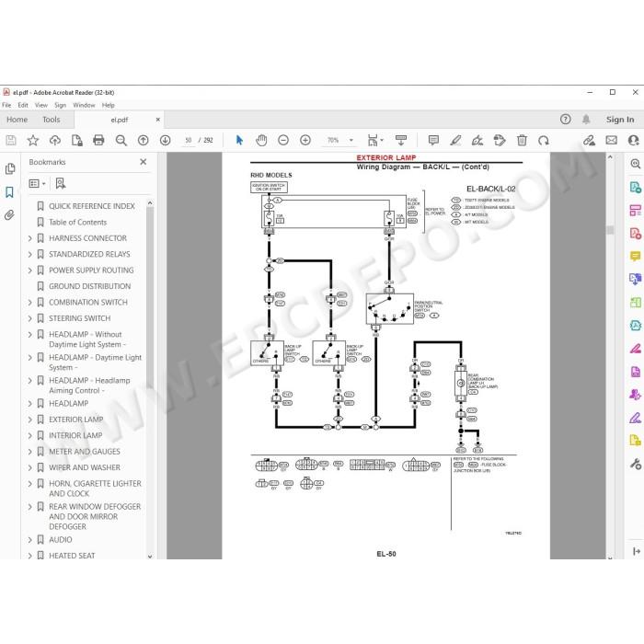Image resolution: width=644 pixels, height=644 pixels.
Task: Open the Window menu
Action: pyautogui.click(x=84, y=105)
